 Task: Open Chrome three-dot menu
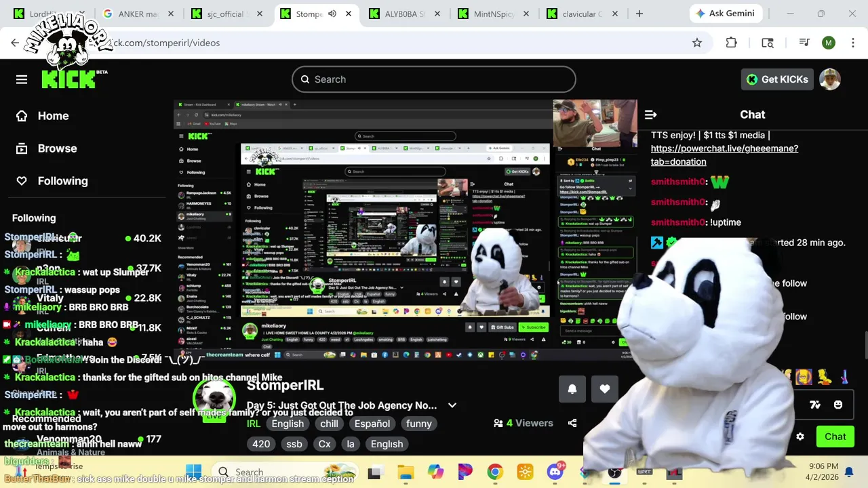(852, 43)
